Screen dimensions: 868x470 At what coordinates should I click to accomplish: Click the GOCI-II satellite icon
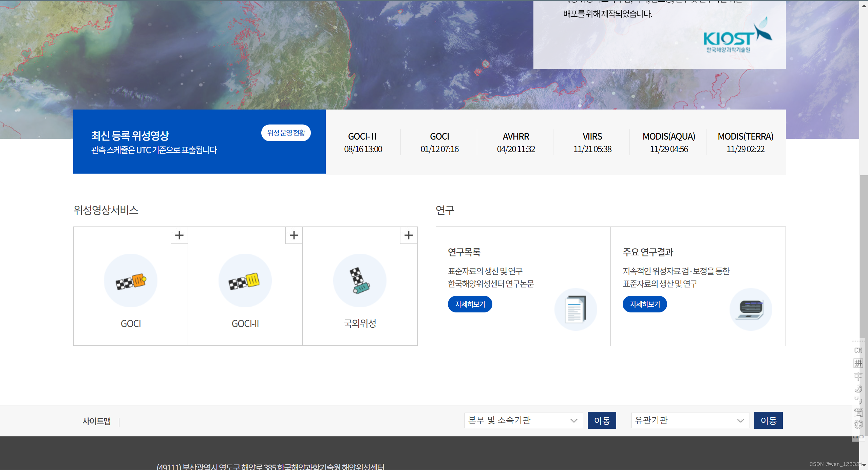[x=245, y=281]
